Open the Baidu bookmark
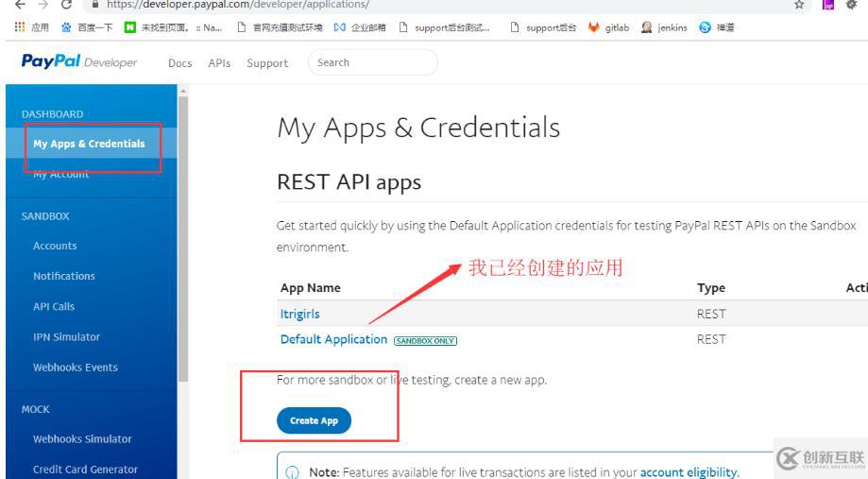Viewport: 868px width, 479px height. (x=86, y=27)
